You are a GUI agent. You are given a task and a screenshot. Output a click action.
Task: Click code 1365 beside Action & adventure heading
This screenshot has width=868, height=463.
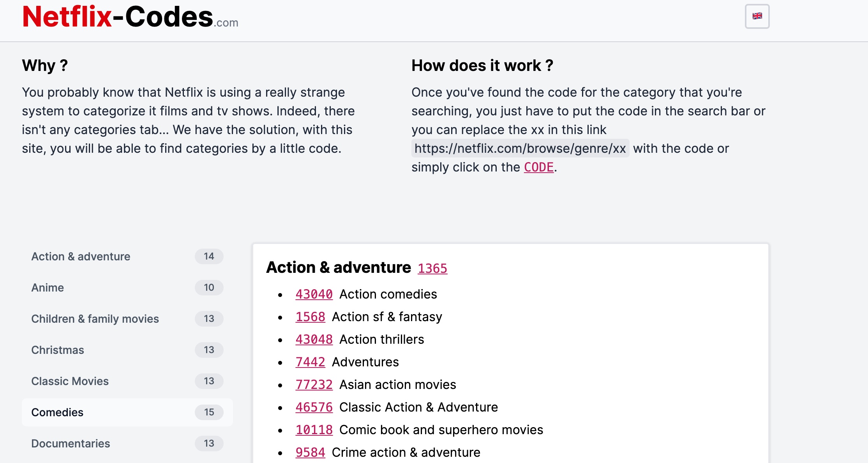432,269
